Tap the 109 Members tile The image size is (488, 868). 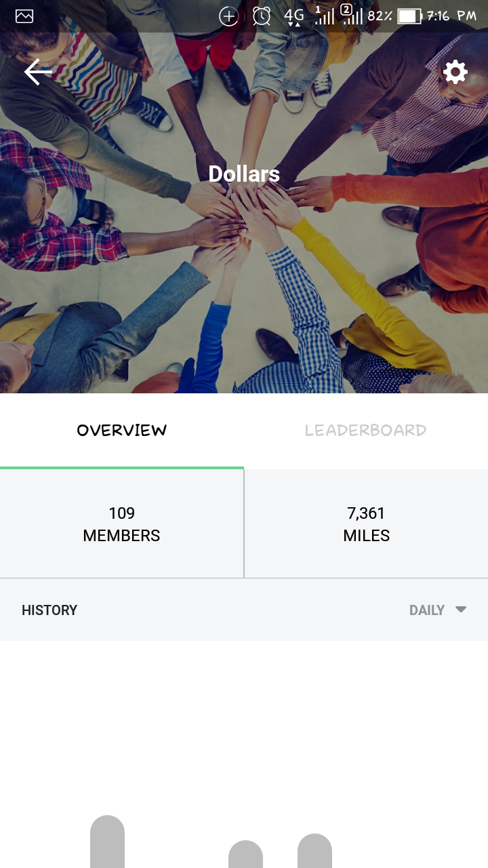tap(122, 524)
